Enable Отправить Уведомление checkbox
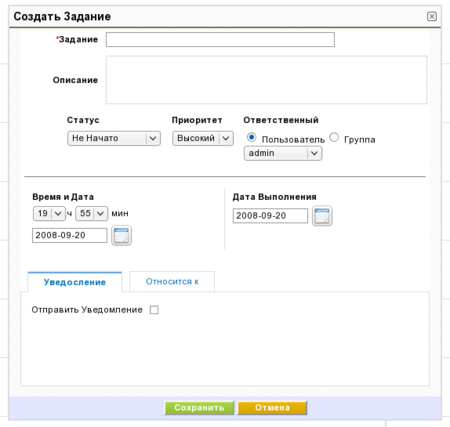Image resolution: width=450 pixels, height=427 pixels. [x=154, y=310]
